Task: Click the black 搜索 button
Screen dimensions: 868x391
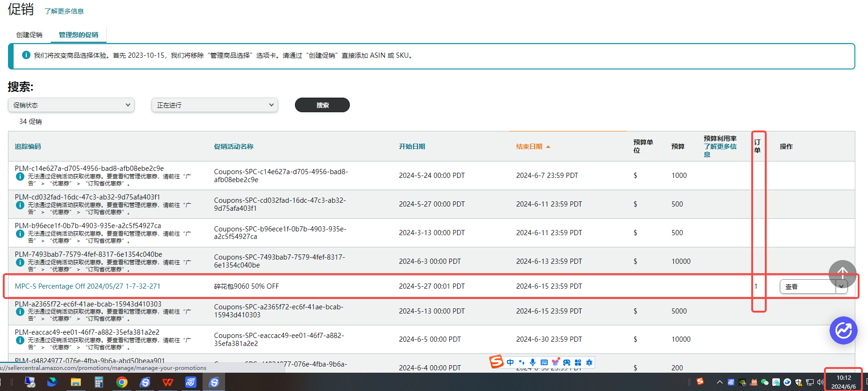Action: click(x=322, y=105)
